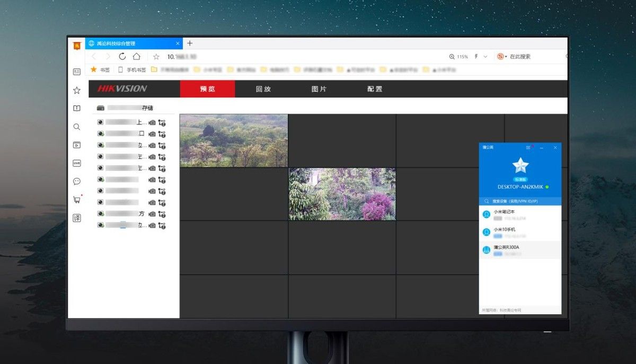636x364 pixels.
Task: Open the sidebar translate icon
Action: coord(77,218)
